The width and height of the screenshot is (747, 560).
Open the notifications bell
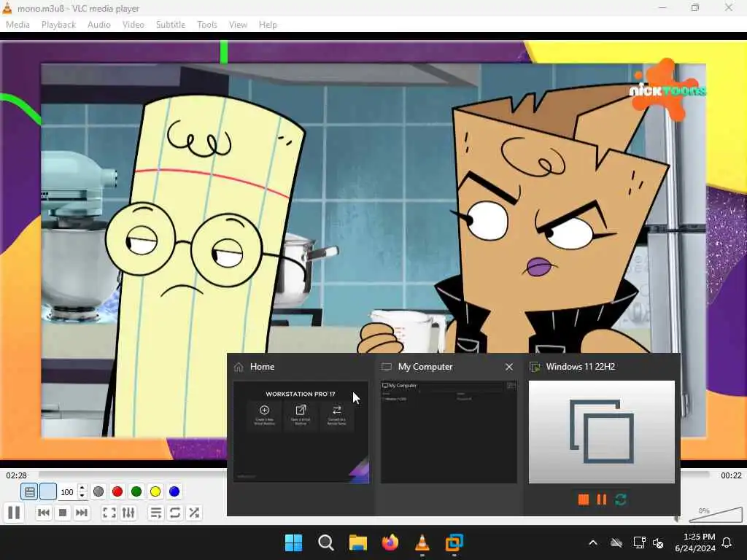[727, 542]
